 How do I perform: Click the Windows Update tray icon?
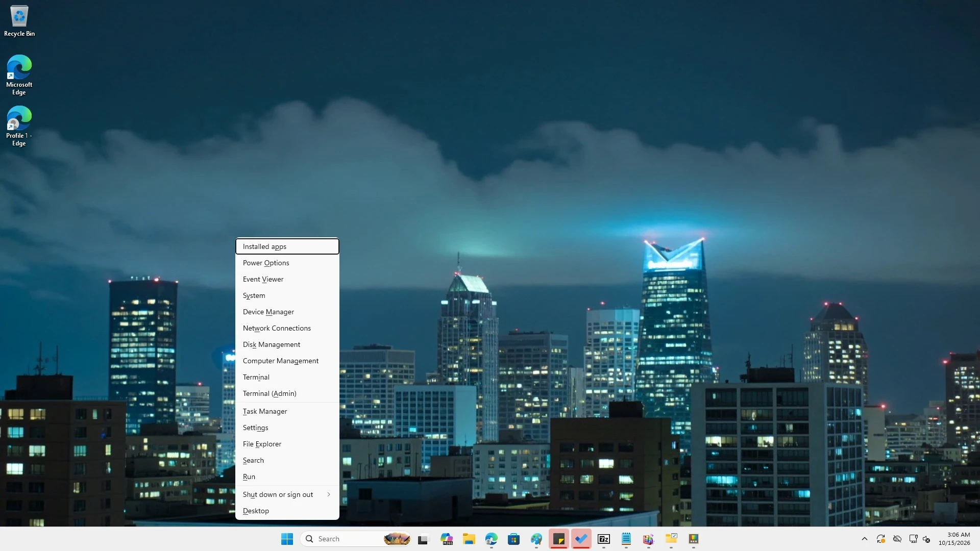click(881, 539)
